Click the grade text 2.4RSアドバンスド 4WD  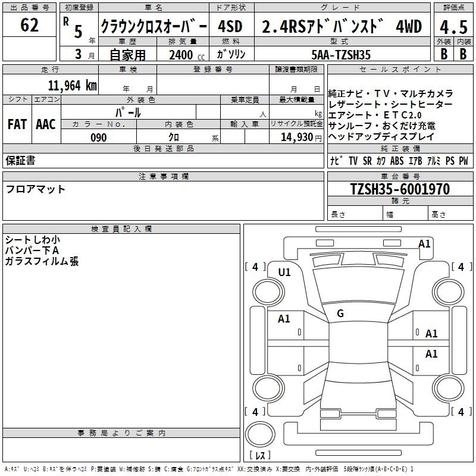tap(342, 27)
